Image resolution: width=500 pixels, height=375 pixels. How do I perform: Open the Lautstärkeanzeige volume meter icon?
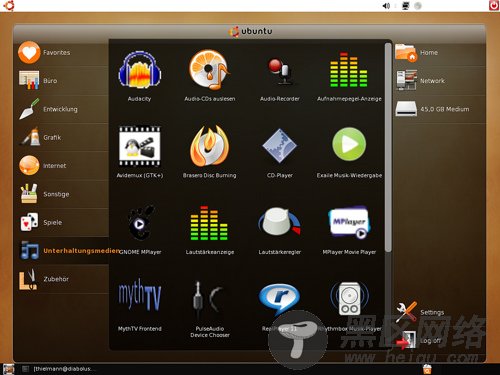209,223
